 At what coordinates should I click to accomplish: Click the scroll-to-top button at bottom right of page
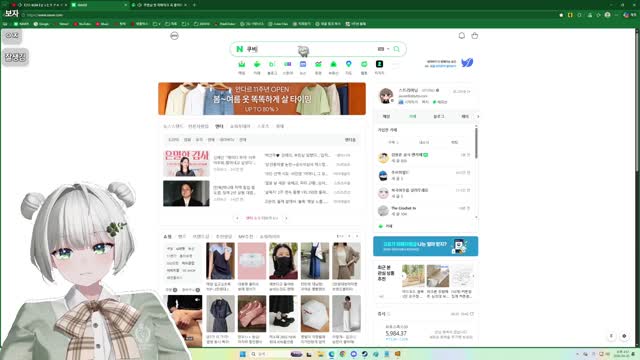coord(611,336)
